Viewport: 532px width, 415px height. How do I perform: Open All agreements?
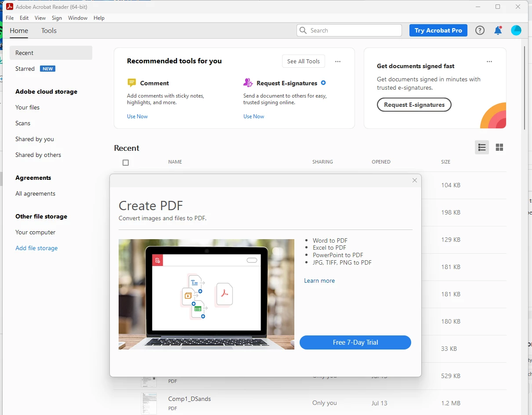tap(35, 193)
